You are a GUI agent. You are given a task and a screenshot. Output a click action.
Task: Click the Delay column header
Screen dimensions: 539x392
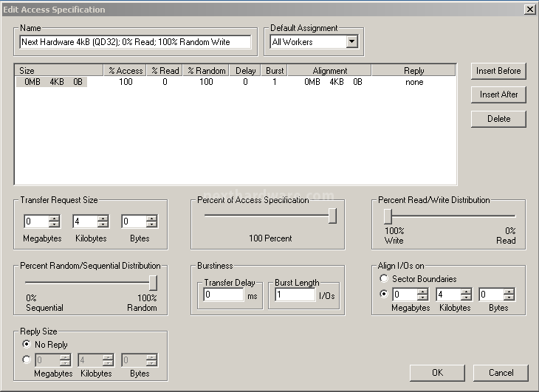click(x=245, y=71)
